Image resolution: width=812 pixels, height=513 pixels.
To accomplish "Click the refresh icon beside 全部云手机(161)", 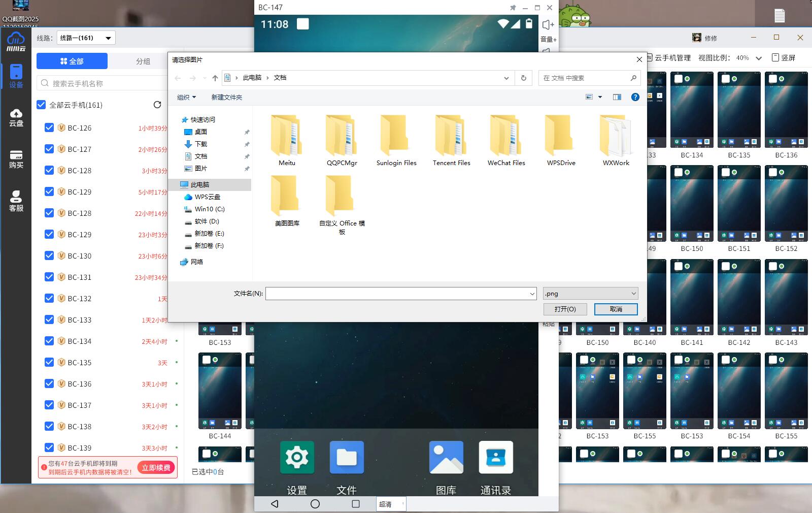I will [x=157, y=105].
